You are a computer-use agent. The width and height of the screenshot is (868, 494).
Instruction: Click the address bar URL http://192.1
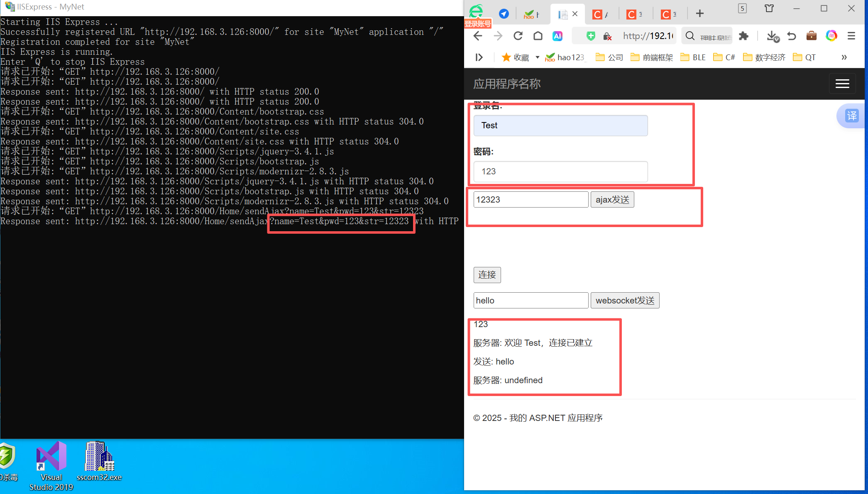pyautogui.click(x=648, y=36)
